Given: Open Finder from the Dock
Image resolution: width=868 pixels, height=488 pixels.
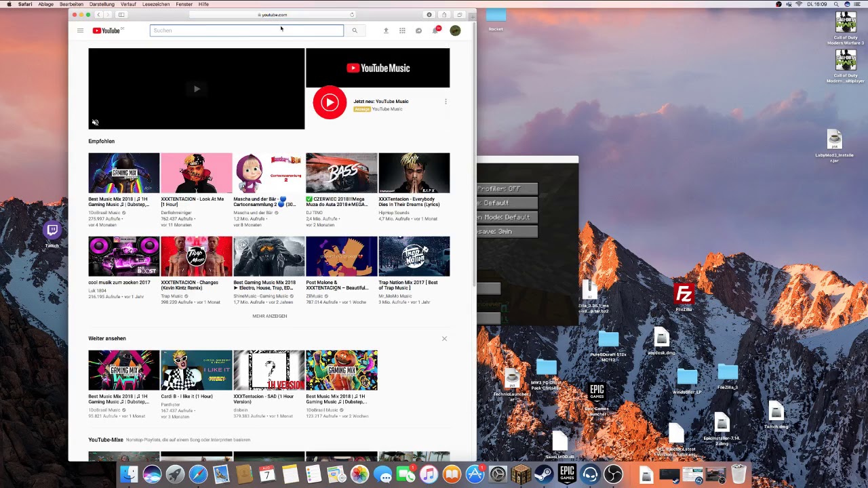Looking at the screenshot, I should (129, 474).
